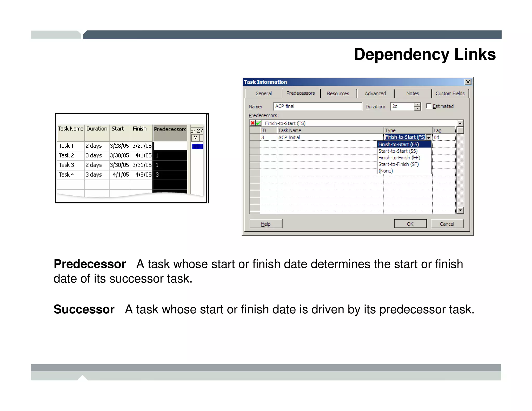532x411 pixels.
Task: Toggle the Estimated checkbox
Action: tap(429, 106)
